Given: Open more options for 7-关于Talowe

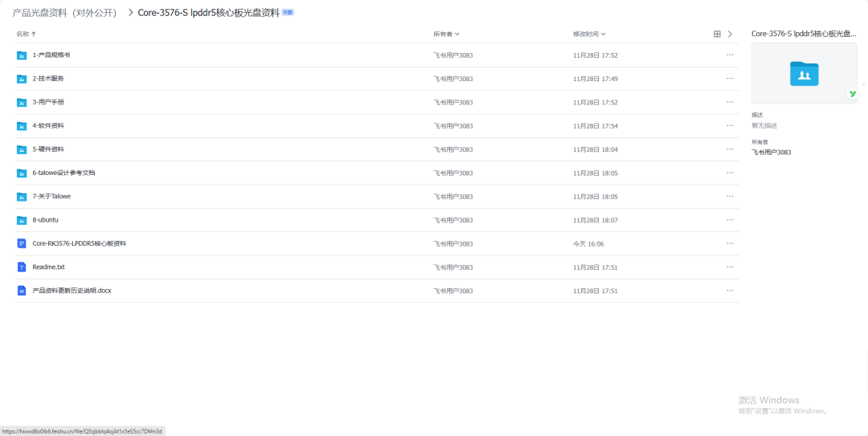Looking at the screenshot, I should point(730,197).
